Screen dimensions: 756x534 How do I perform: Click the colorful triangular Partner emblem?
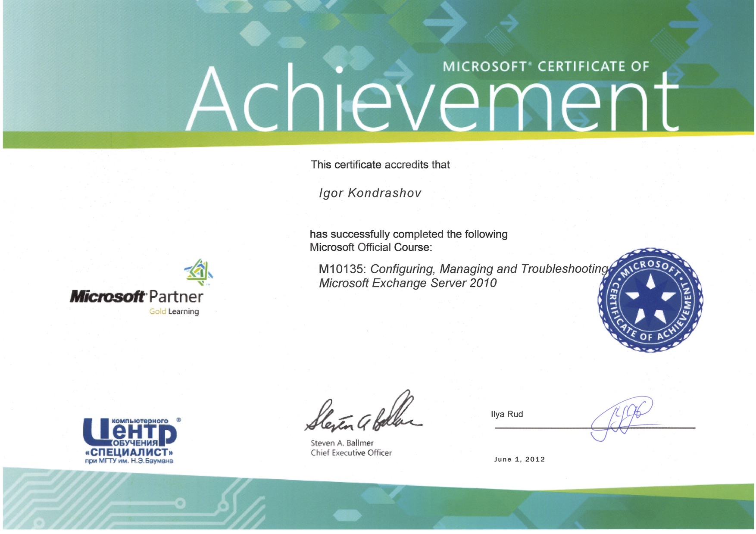[x=199, y=272]
